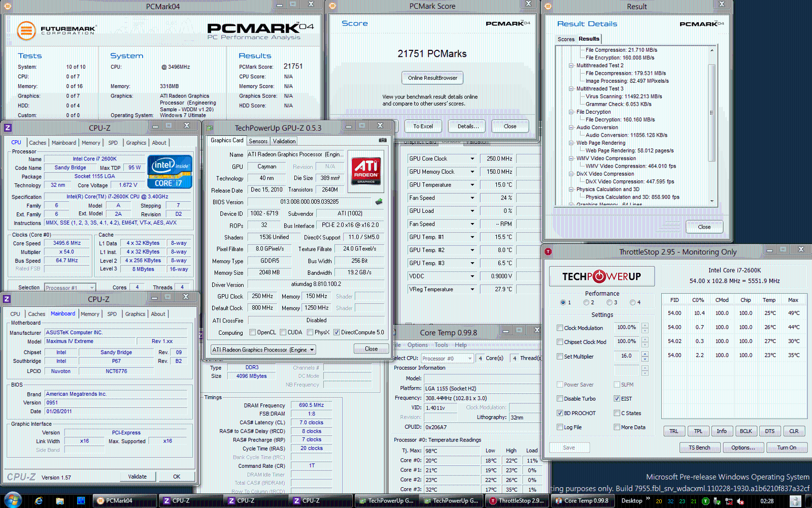
Task: Click the Result Details vertical scrollbar
Action: (712, 125)
